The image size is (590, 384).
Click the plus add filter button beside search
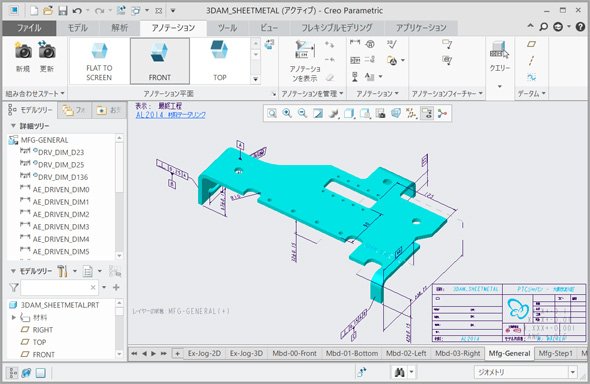point(116,288)
